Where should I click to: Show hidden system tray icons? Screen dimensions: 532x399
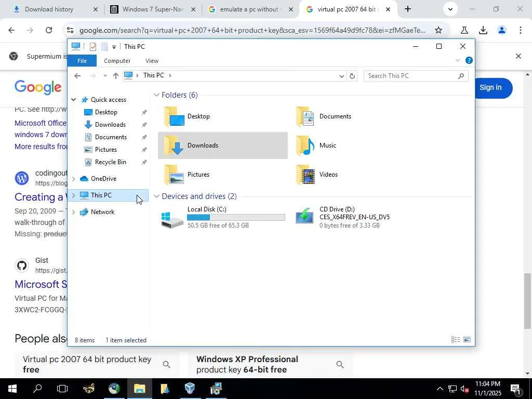tap(440, 389)
